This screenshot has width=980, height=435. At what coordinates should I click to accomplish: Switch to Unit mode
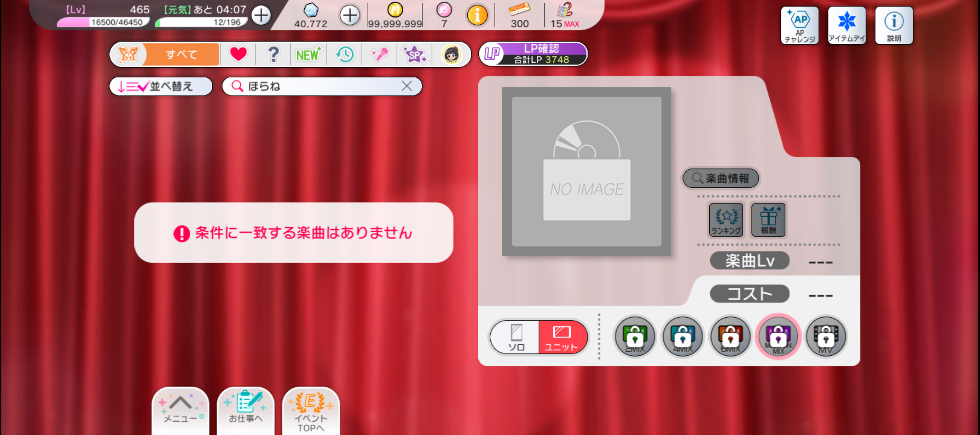pos(562,337)
